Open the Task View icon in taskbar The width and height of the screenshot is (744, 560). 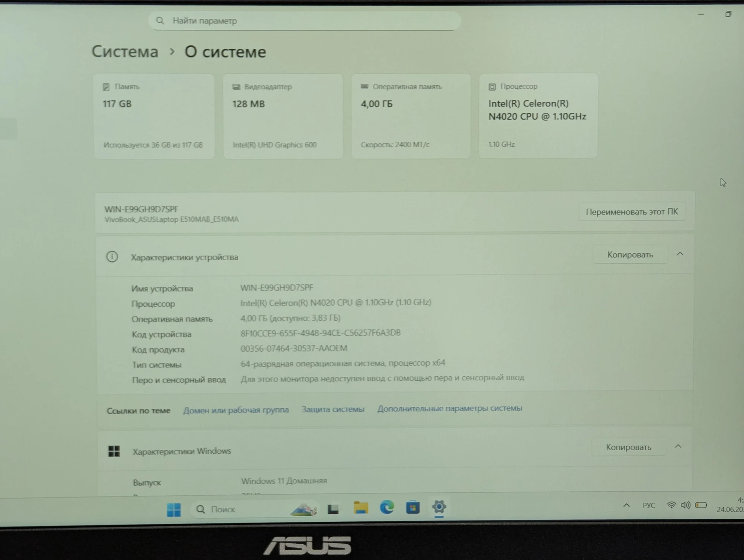pos(333,509)
